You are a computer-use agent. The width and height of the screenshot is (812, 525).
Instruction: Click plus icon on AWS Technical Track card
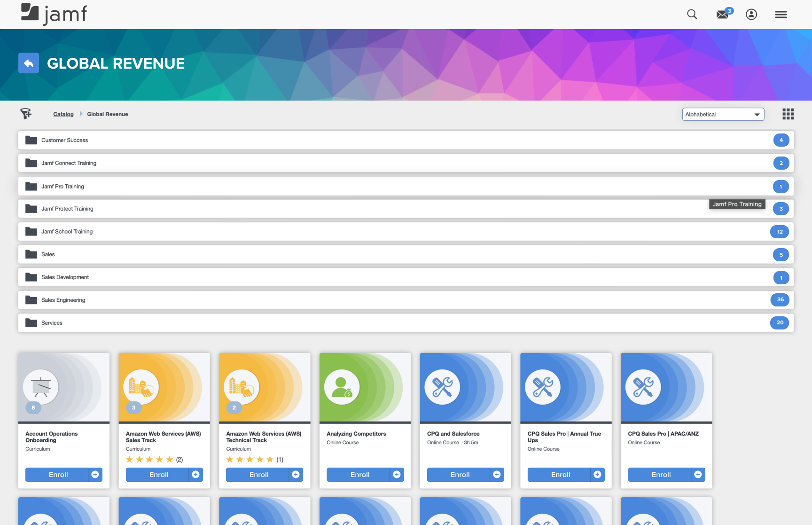pos(296,475)
